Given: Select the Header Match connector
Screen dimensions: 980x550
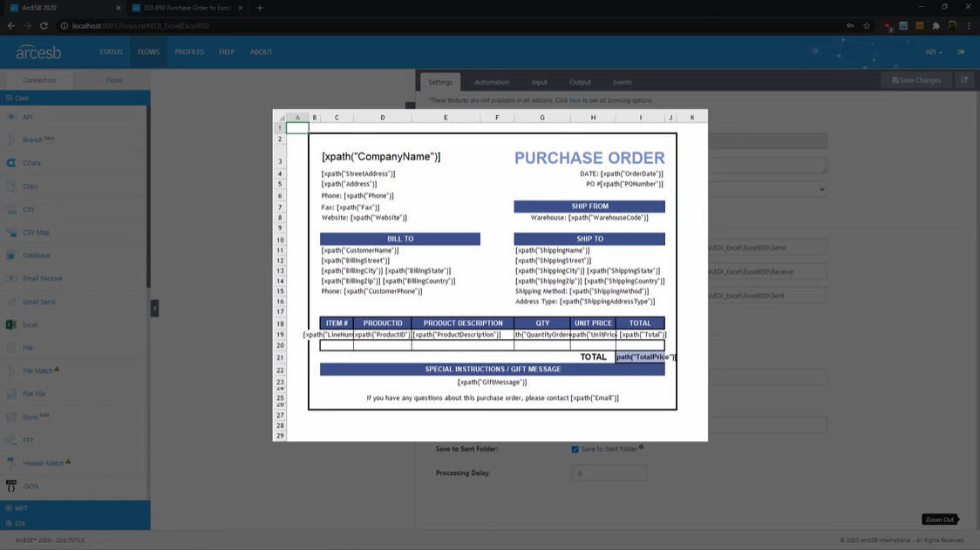Looking at the screenshot, I should (x=43, y=464).
